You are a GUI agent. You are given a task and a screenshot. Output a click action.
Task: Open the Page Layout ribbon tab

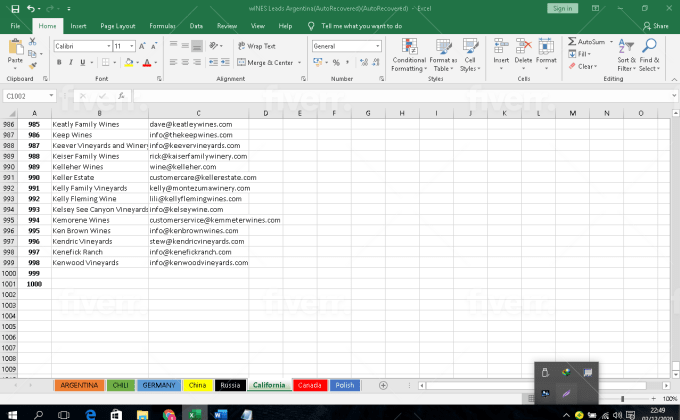pos(119,25)
